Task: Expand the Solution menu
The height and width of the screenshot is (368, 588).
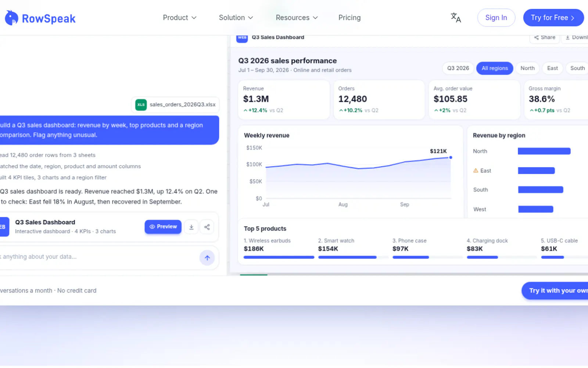Action: click(x=236, y=18)
